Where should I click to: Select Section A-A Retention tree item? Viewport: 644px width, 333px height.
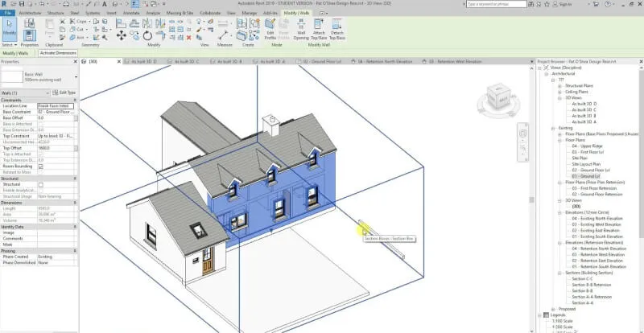pos(592,297)
